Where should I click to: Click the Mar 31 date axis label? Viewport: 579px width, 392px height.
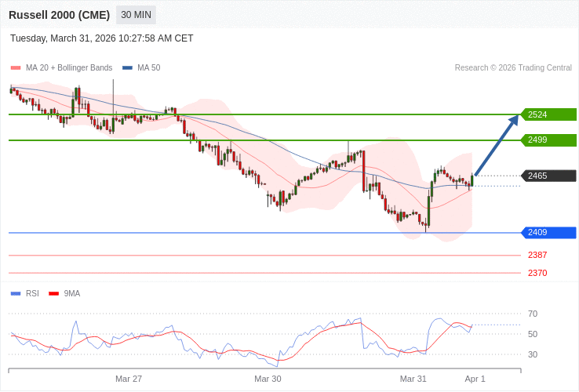413,379
